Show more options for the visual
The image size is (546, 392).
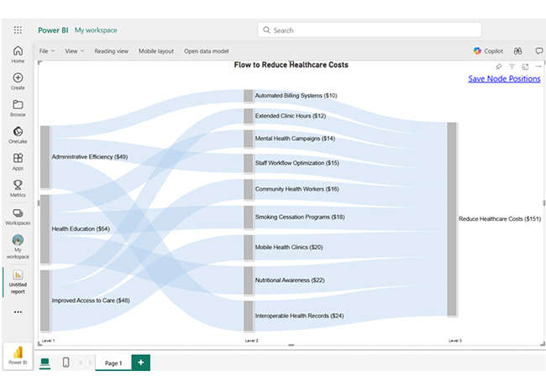pos(538,66)
